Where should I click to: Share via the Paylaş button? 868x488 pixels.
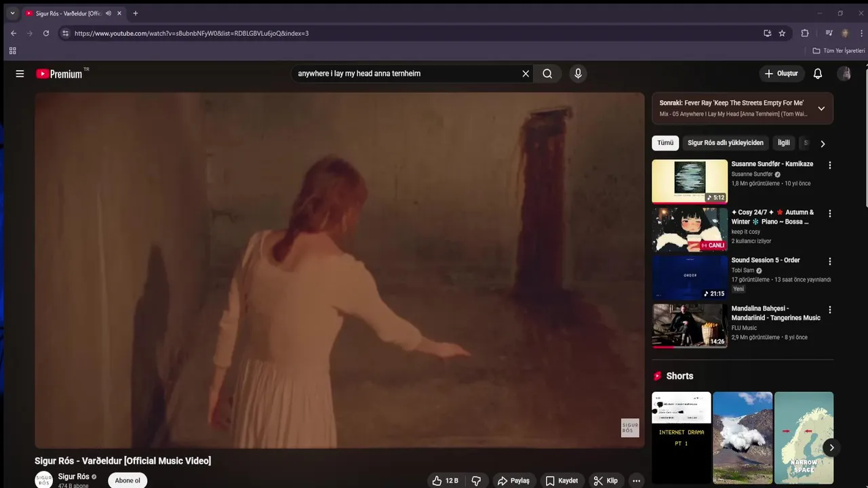coord(513,481)
